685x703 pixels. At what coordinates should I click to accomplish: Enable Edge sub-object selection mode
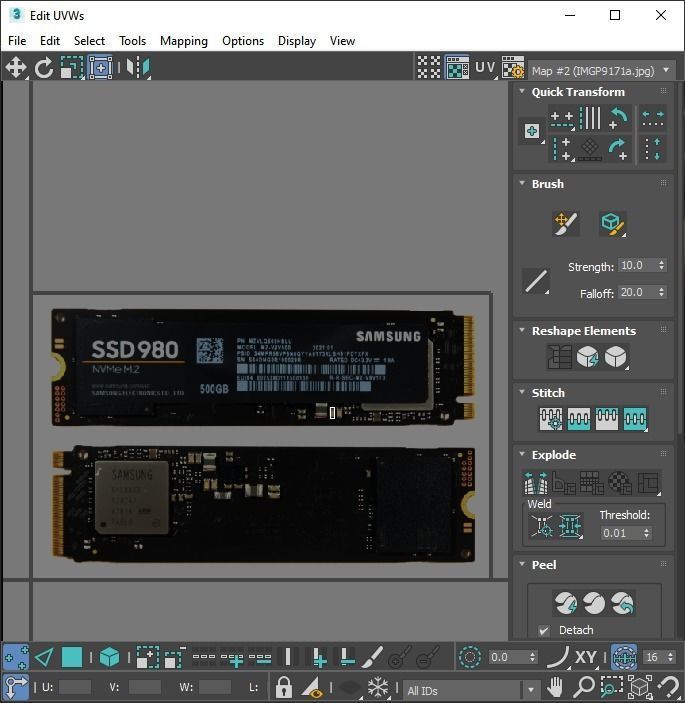pos(44,657)
